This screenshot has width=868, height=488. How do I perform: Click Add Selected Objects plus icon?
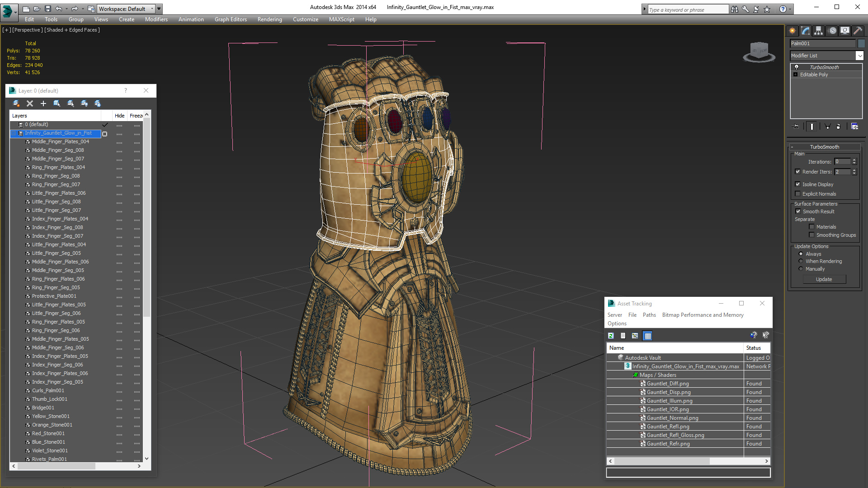coord(43,103)
